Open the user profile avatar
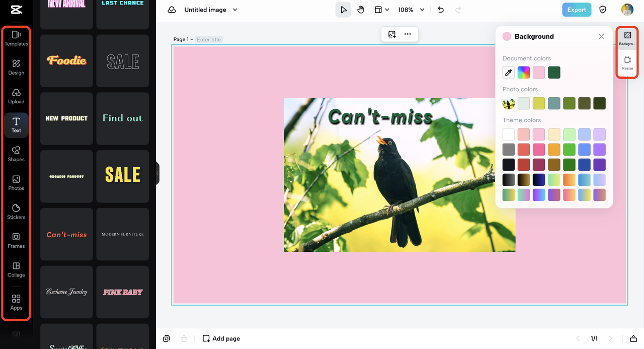The image size is (644, 349). click(x=627, y=10)
